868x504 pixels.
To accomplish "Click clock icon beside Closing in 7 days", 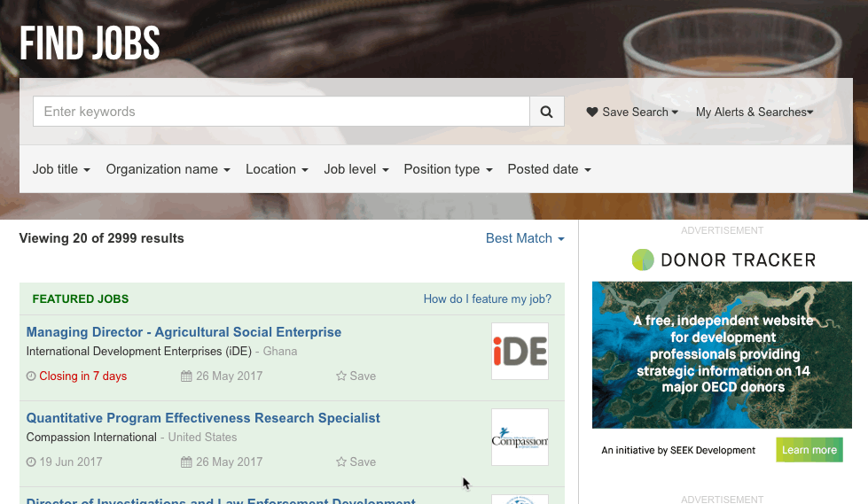I will (31, 376).
